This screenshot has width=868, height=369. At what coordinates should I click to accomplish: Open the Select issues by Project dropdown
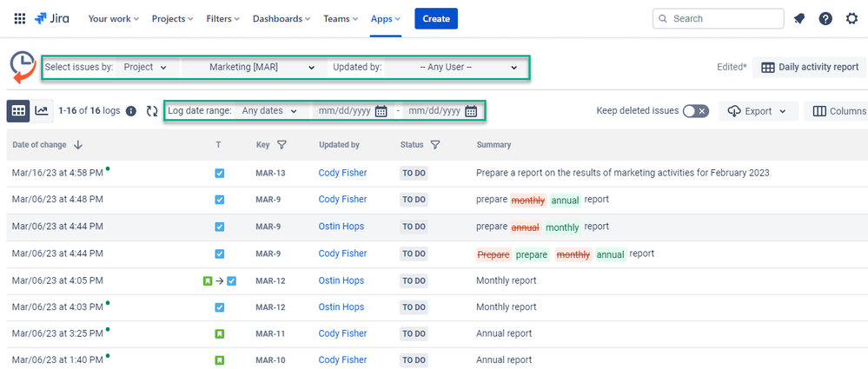coord(146,68)
